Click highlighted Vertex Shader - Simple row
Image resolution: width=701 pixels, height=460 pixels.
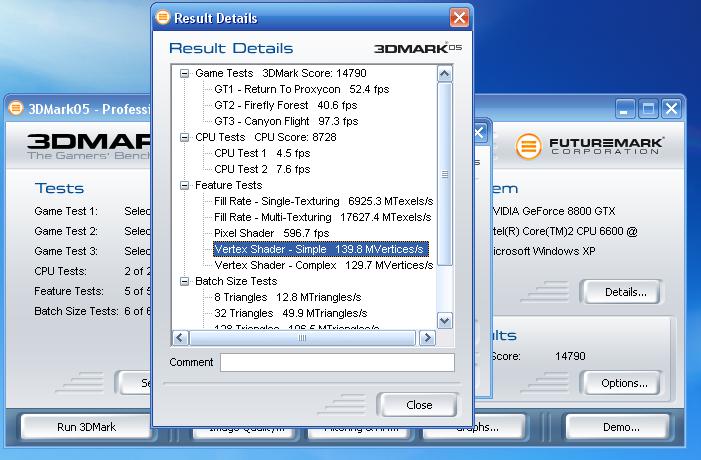point(321,249)
